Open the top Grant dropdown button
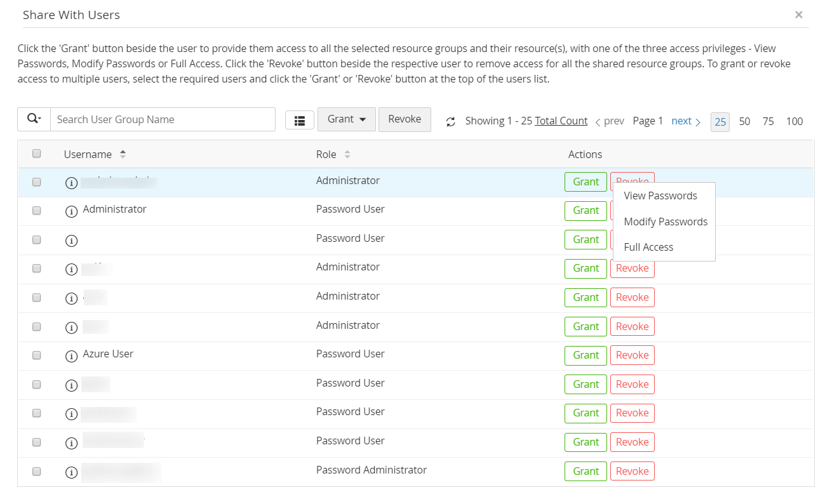 pyautogui.click(x=346, y=119)
